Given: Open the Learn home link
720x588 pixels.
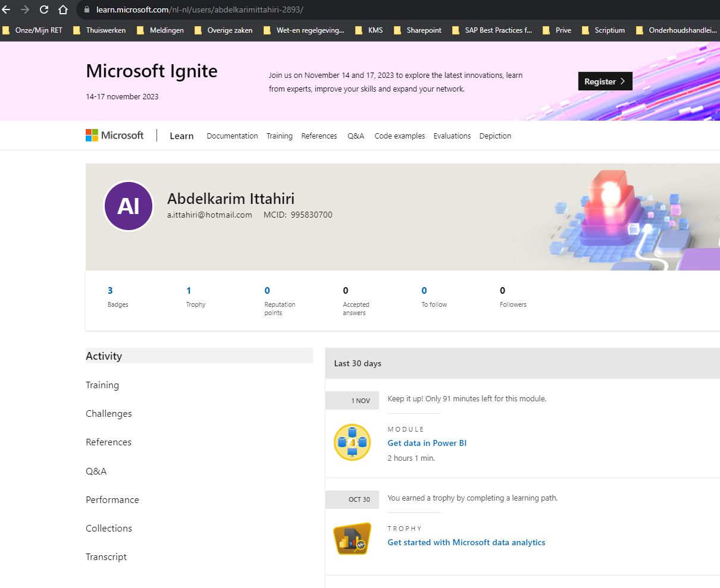Looking at the screenshot, I should 181,136.
